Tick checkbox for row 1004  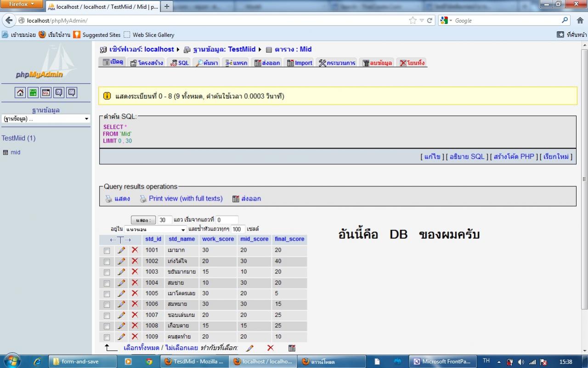(x=107, y=283)
